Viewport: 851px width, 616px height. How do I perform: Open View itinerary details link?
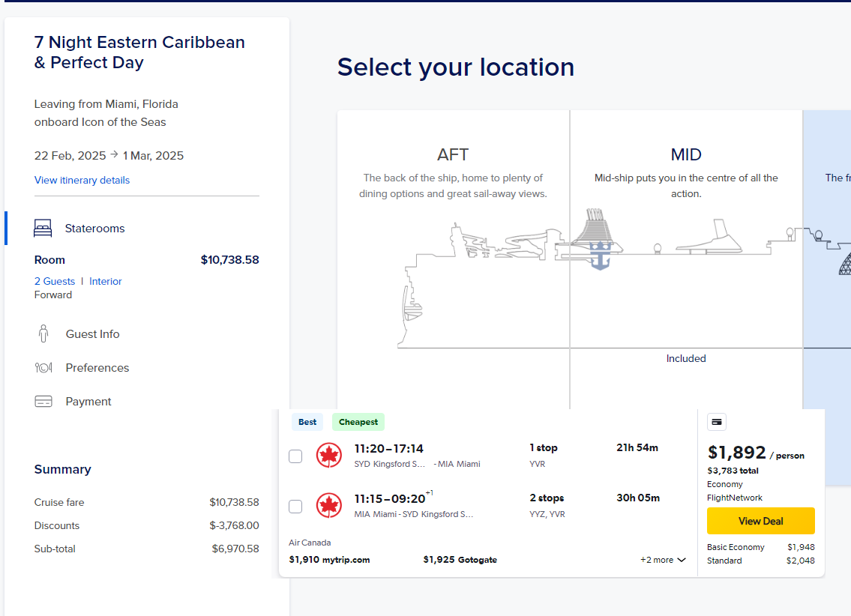coord(82,180)
